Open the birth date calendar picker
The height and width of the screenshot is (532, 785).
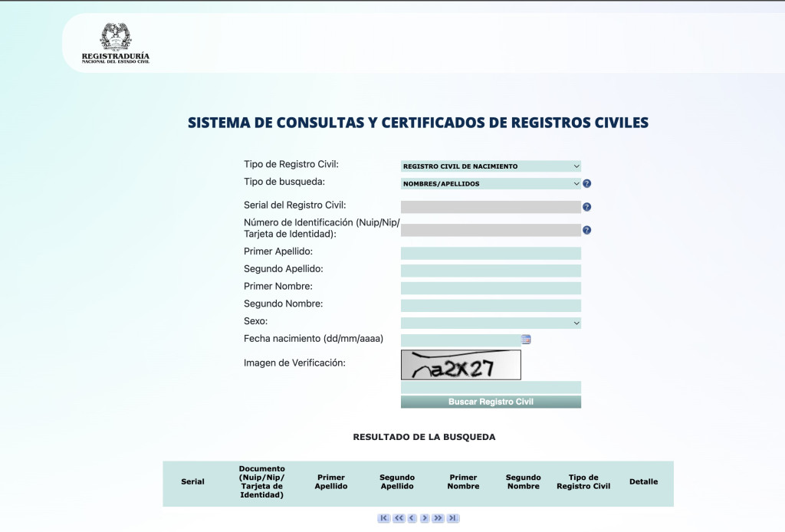coord(526,340)
